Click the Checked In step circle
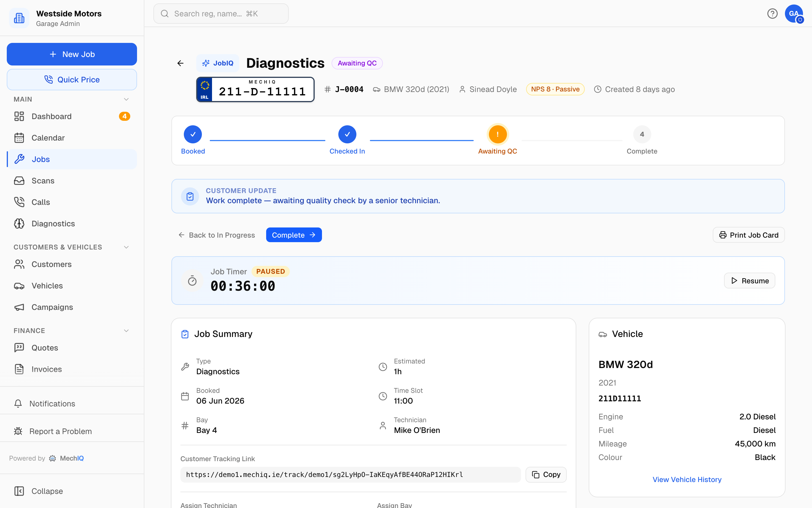The height and width of the screenshot is (508, 812). point(347,134)
